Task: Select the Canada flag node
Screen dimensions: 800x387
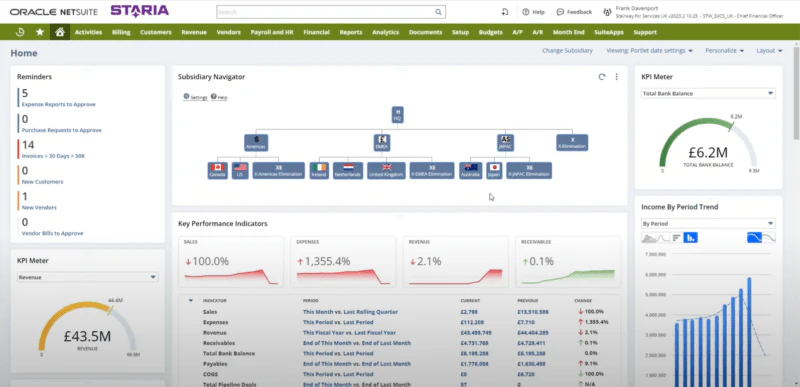Action: [217, 170]
